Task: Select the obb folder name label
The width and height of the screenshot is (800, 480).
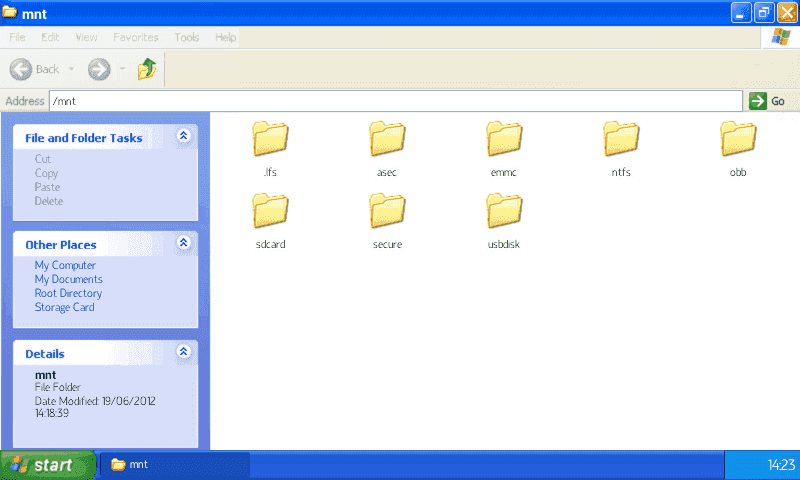Action: [738, 172]
